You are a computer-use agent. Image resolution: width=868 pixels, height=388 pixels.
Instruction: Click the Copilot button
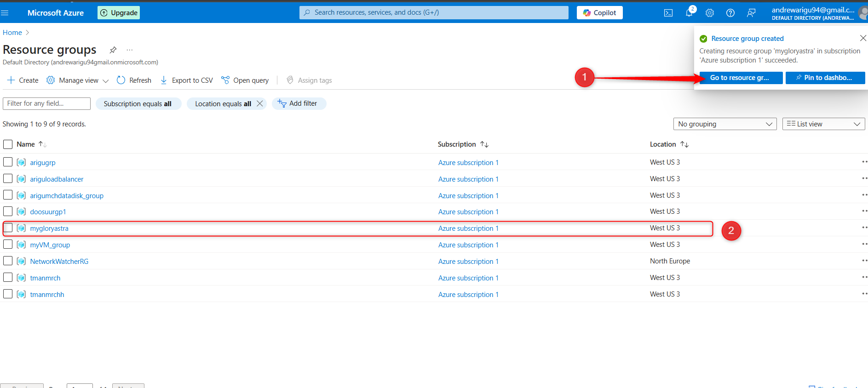(599, 13)
